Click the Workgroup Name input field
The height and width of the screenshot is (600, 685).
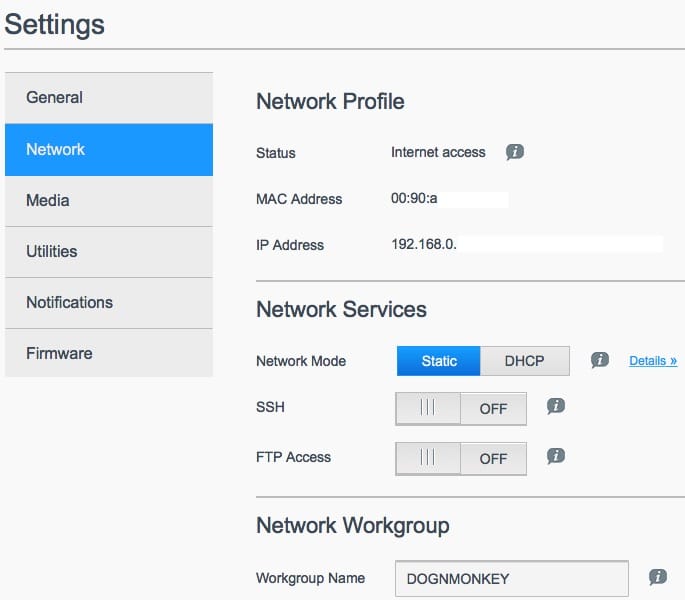511,578
